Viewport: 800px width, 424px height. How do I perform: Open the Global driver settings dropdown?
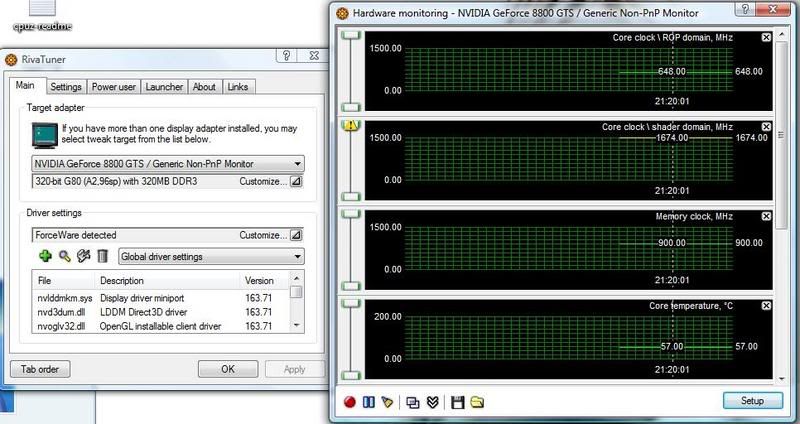tap(211, 257)
